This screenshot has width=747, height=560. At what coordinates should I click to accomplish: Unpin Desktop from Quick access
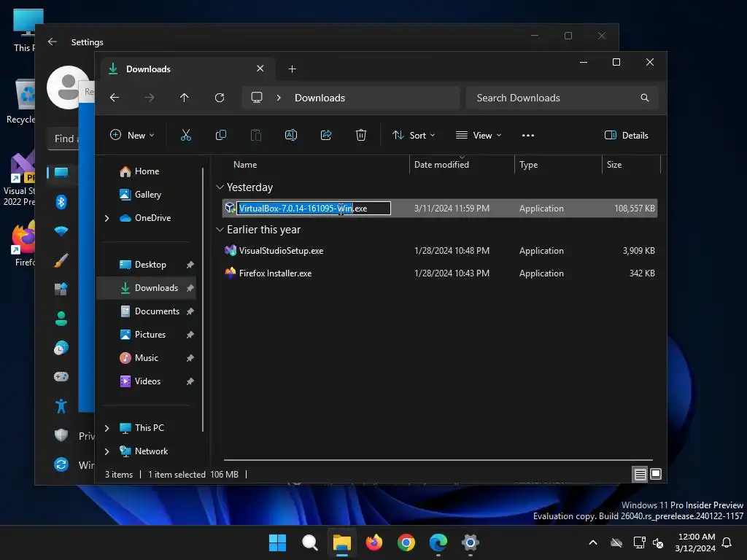tap(190, 265)
